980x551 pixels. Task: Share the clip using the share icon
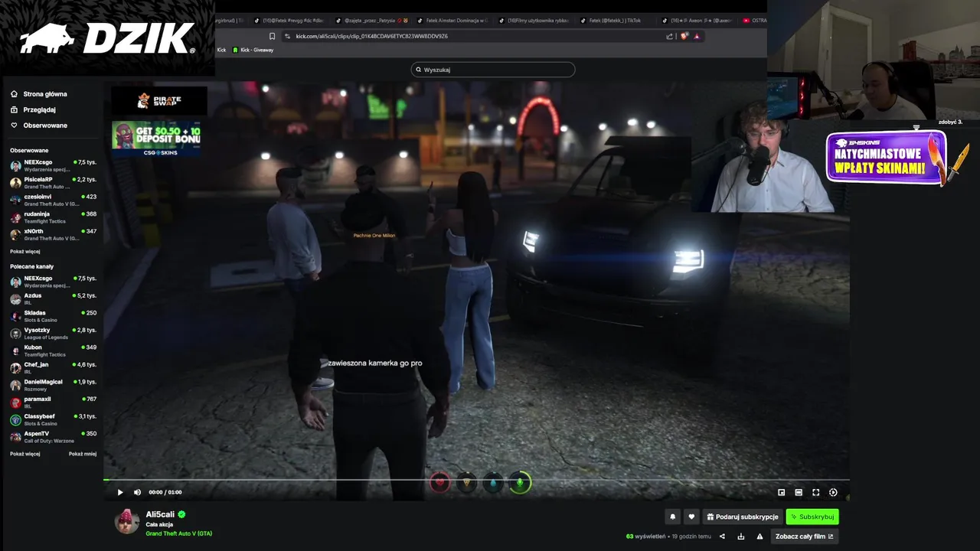click(722, 536)
